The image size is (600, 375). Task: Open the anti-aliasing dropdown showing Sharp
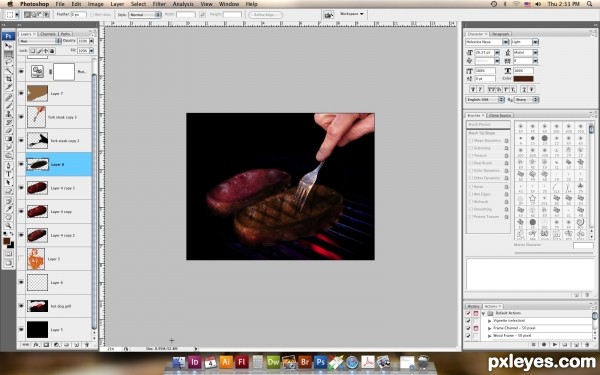point(527,99)
